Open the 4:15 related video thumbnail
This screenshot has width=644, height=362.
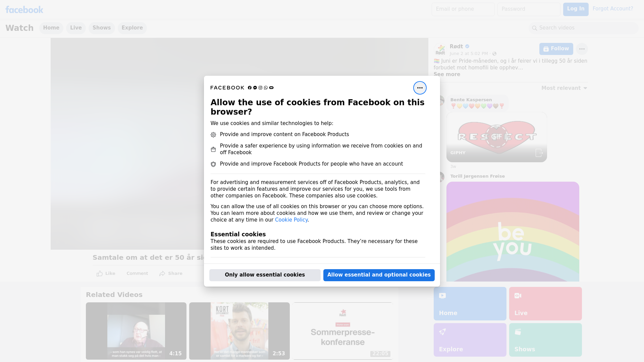pyautogui.click(x=136, y=331)
